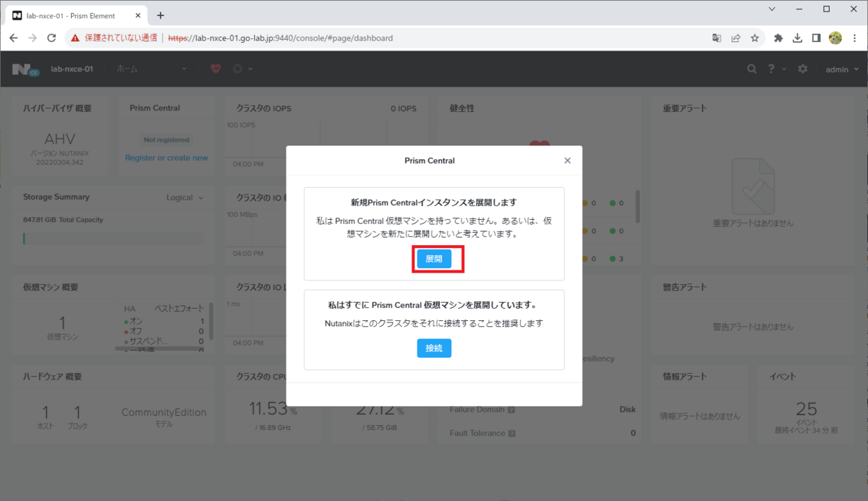Reload the page
The width and height of the screenshot is (868, 501).
[51, 38]
